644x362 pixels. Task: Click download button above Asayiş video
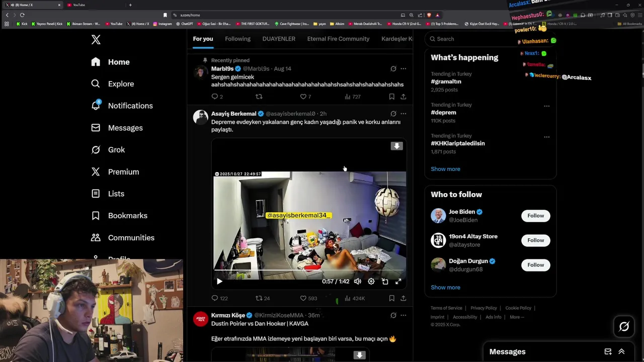point(397,146)
